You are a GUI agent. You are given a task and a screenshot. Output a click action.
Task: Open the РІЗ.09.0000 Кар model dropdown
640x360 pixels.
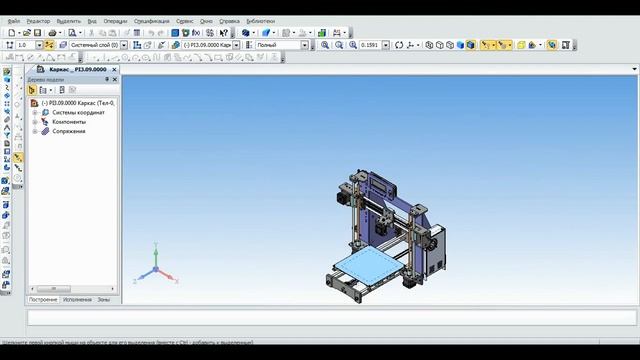[x=236, y=45]
